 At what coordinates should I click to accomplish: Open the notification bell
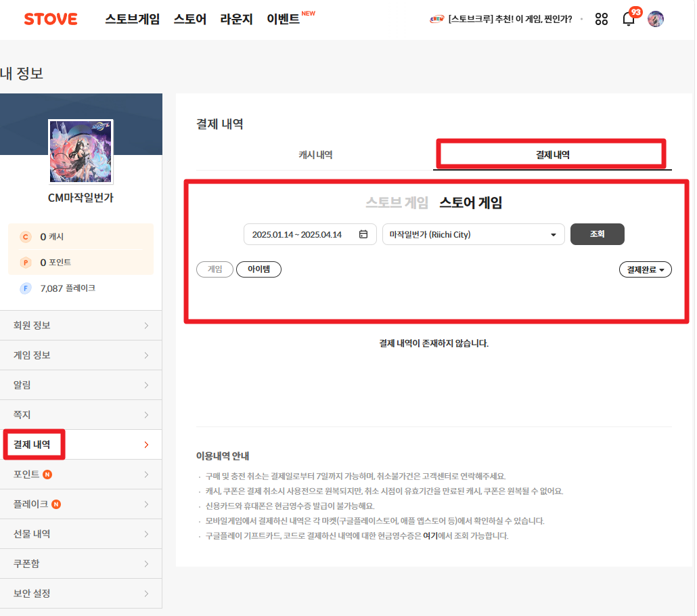(x=629, y=19)
